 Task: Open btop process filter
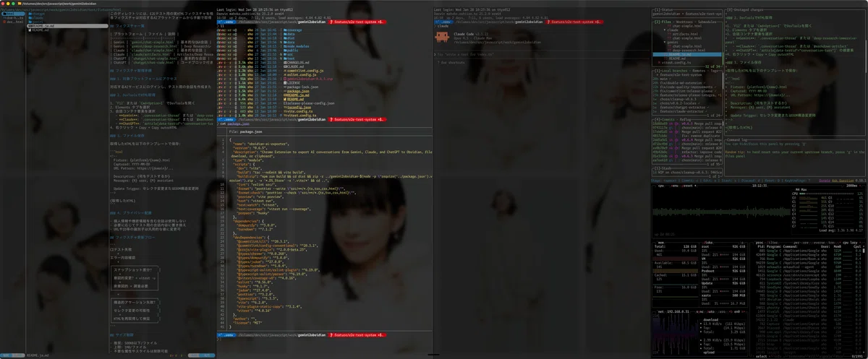(772, 242)
